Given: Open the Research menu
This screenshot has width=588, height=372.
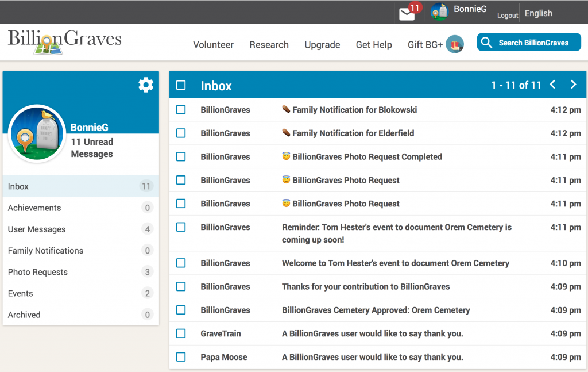Looking at the screenshot, I should [269, 45].
